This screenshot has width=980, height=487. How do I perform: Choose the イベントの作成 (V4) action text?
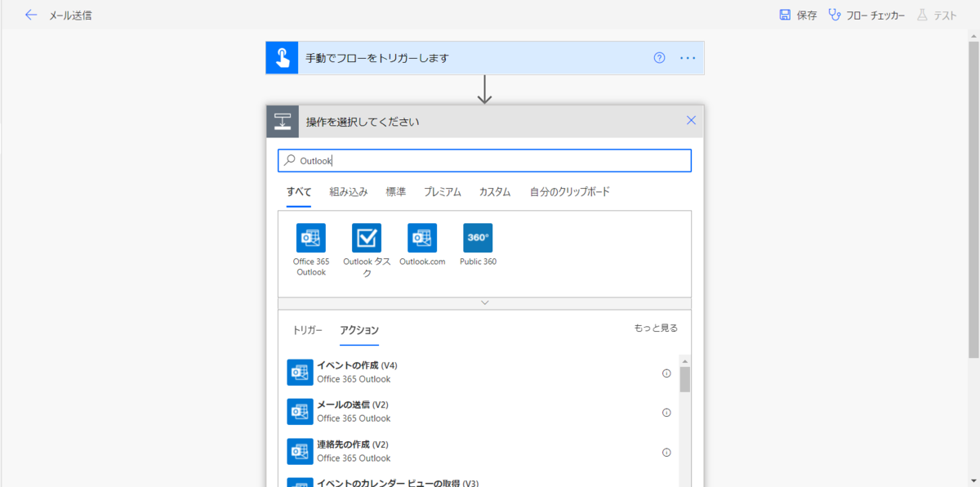pyautogui.click(x=357, y=365)
